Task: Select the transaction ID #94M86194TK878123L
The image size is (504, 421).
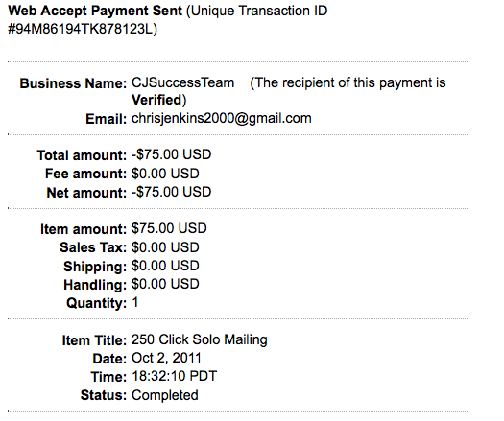Action: pos(81,29)
